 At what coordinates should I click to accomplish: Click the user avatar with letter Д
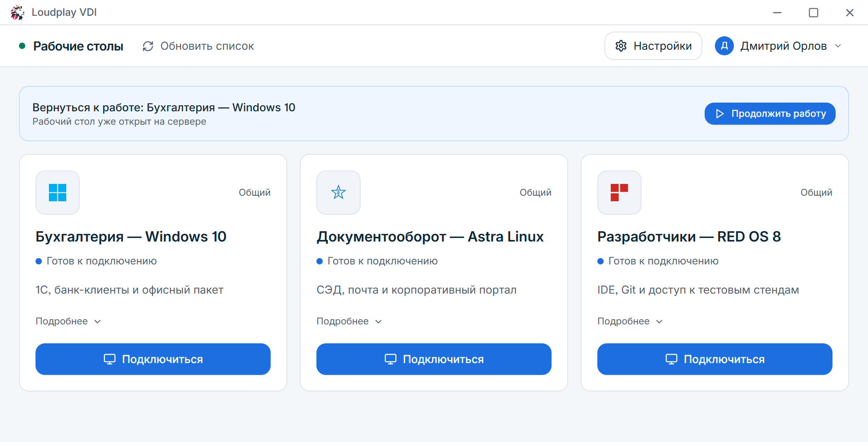[x=724, y=46]
